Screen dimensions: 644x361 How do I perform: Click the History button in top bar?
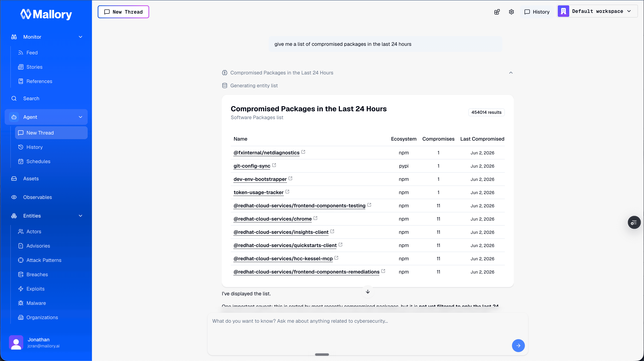tap(537, 12)
